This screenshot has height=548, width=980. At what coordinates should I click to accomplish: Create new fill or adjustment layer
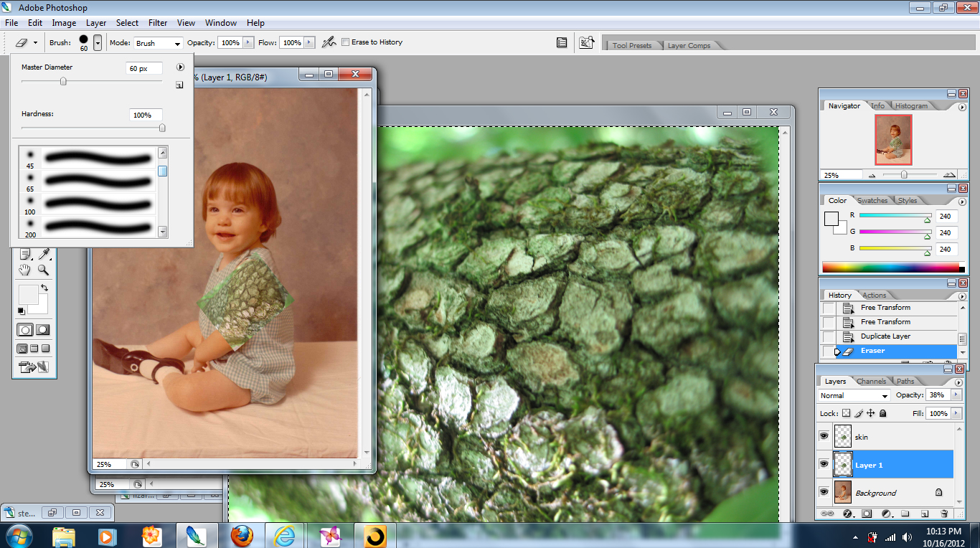[x=886, y=514]
